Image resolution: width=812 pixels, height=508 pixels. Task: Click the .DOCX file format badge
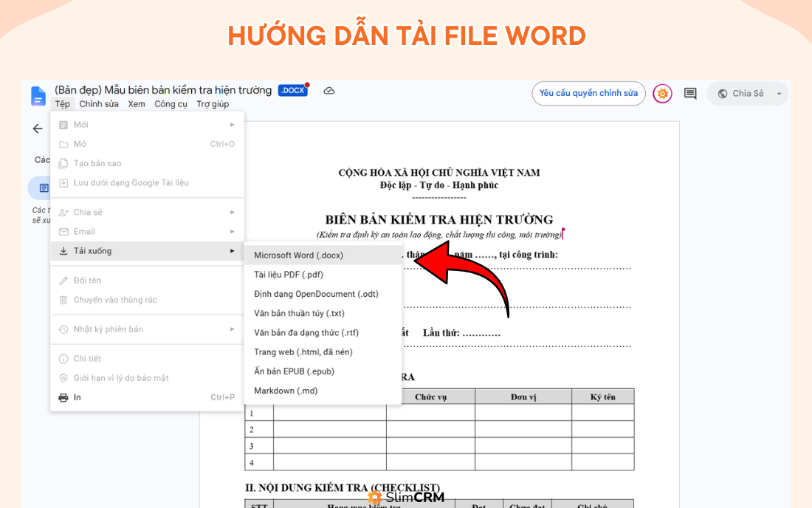(293, 90)
